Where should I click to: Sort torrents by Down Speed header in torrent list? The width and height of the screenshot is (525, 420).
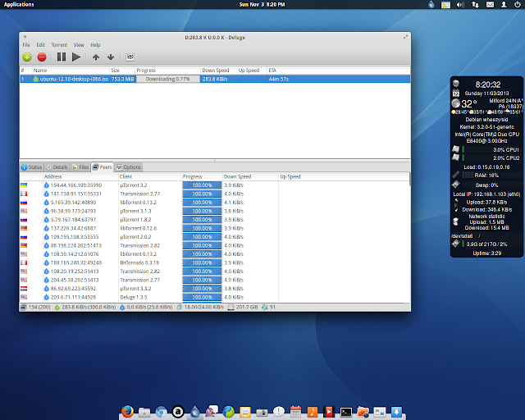click(x=219, y=71)
